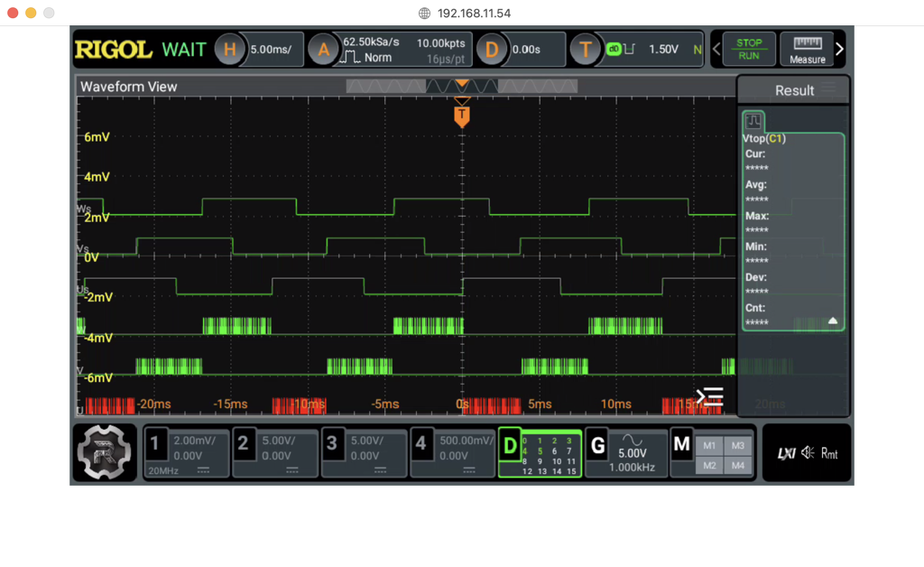Image resolution: width=924 pixels, height=567 pixels.
Task: Click the channel 1 DC coupling indicator
Action: [203, 470]
